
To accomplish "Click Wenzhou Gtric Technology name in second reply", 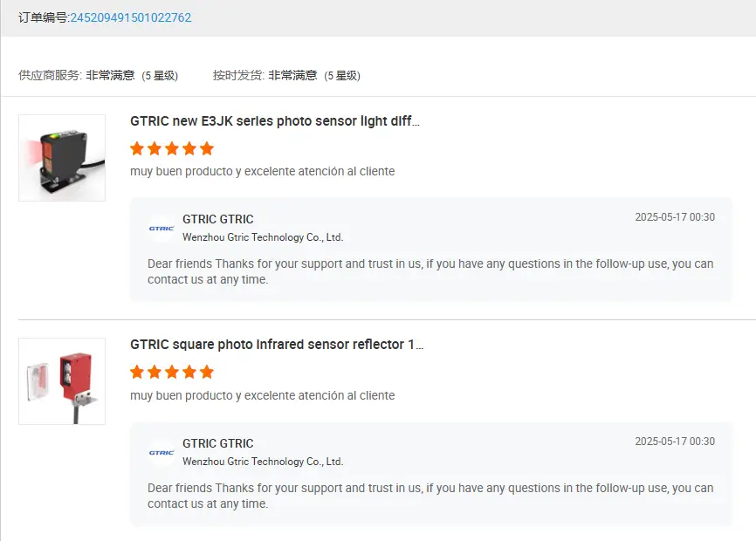I will (x=263, y=462).
